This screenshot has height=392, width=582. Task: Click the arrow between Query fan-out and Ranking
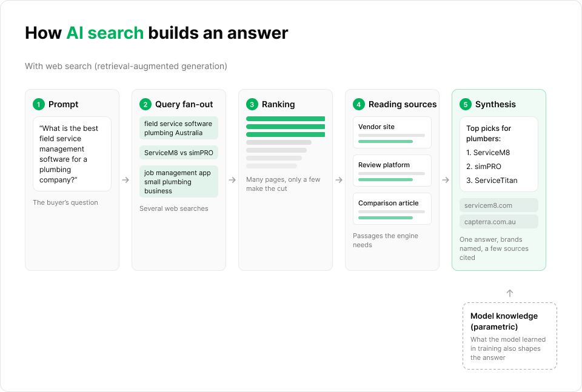(232, 180)
